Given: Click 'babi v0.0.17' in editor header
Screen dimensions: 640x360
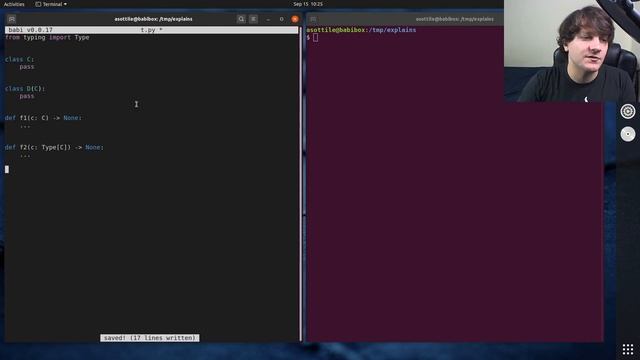Looking at the screenshot, I should point(31,30).
